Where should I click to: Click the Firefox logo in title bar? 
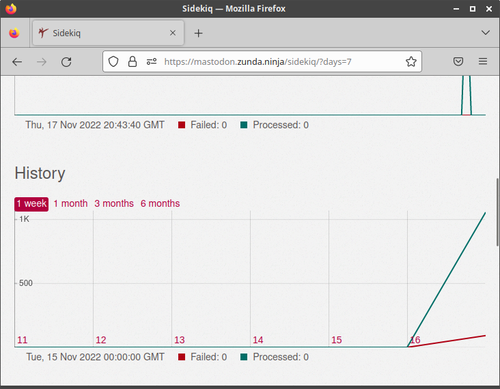coord(11,8)
